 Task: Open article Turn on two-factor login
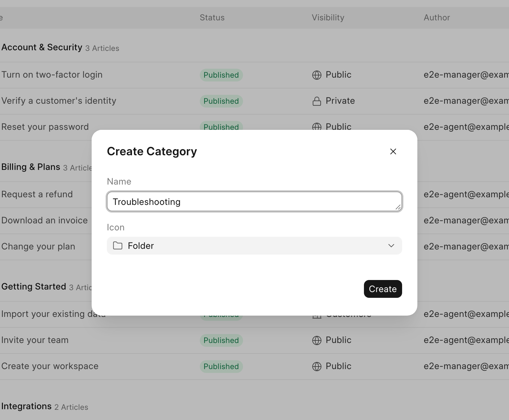pos(52,75)
